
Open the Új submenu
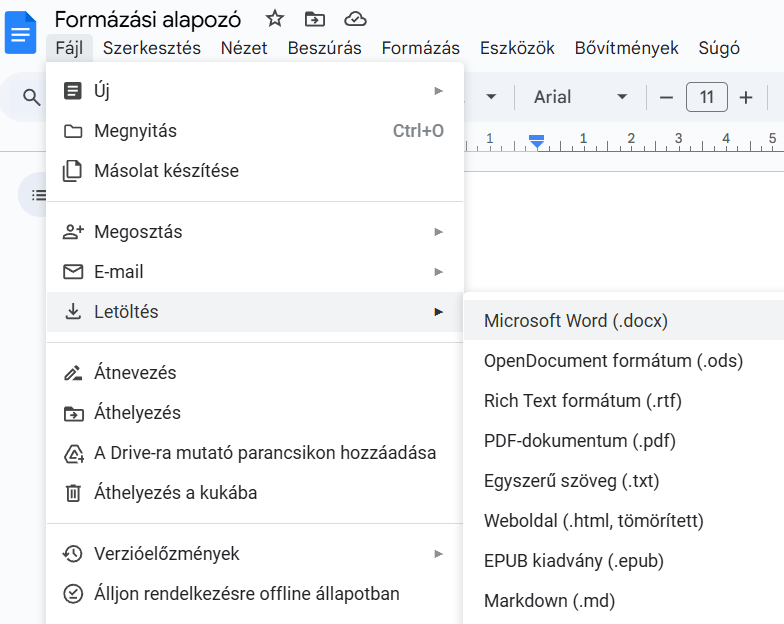coord(255,91)
